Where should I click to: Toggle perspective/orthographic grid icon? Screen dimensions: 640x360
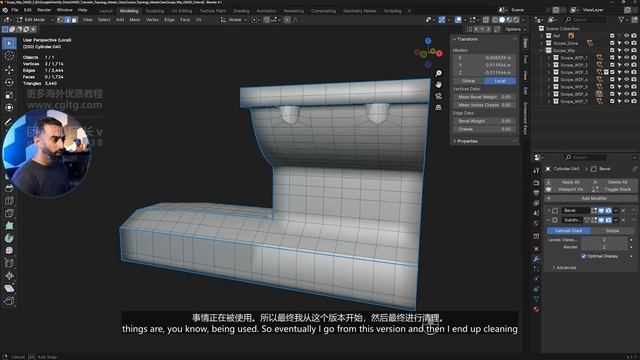(x=438, y=107)
